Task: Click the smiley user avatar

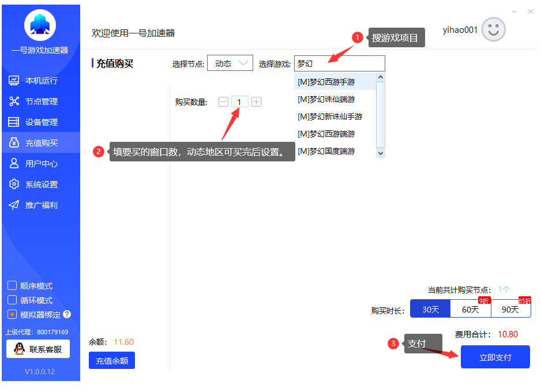Action: click(x=494, y=29)
